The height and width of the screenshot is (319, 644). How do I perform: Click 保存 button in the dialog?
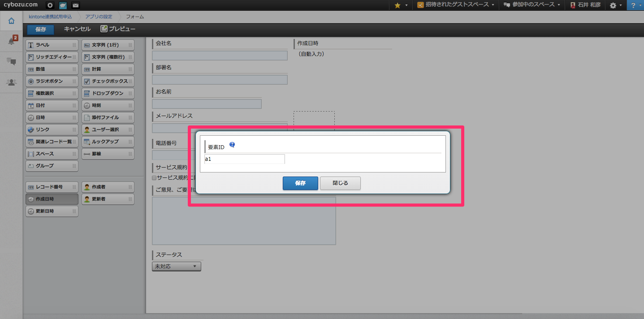[x=300, y=183]
